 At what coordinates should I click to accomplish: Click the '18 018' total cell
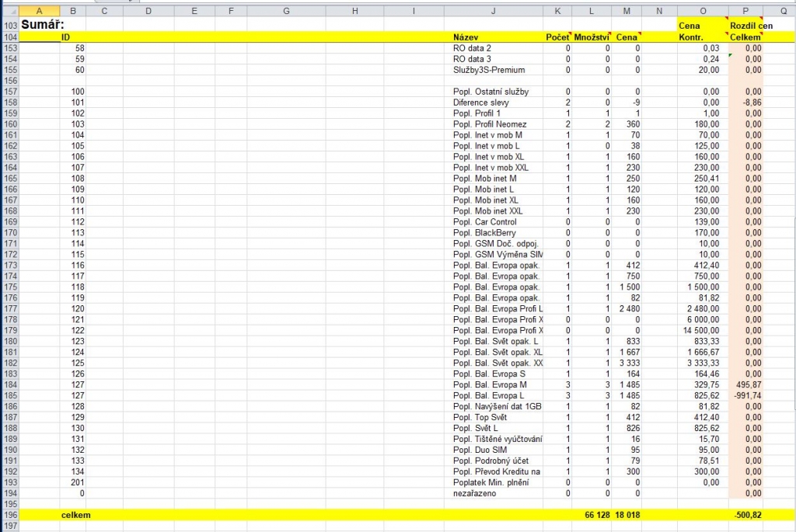pos(626,515)
